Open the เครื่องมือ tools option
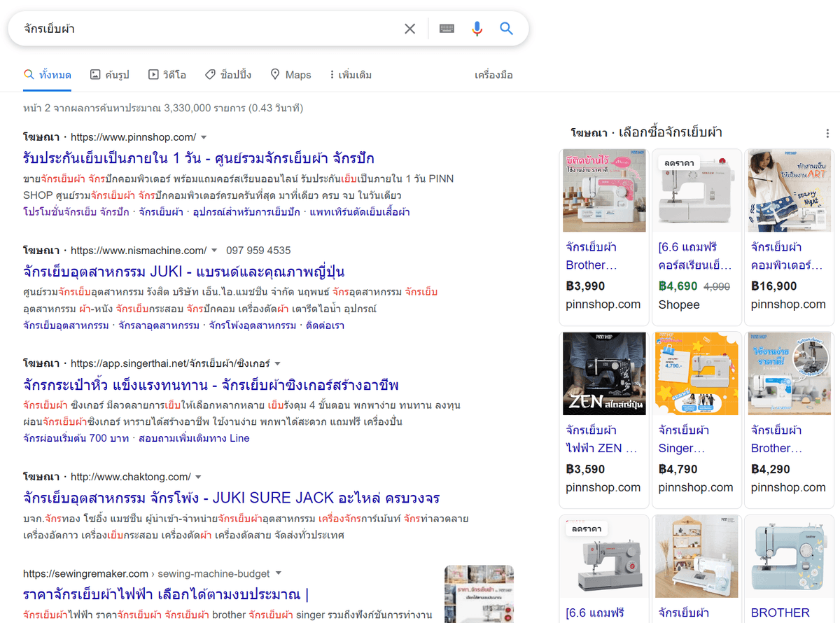The height and width of the screenshot is (623, 840). (x=493, y=75)
